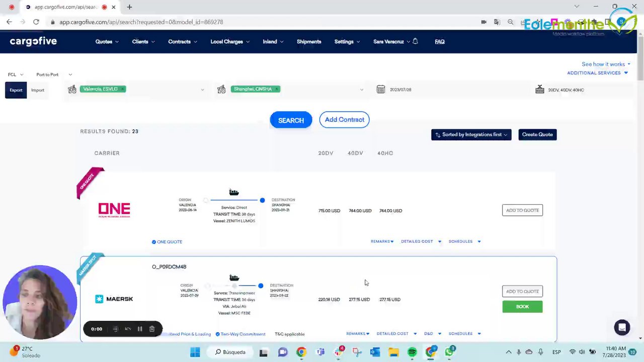Click the SEARCH button
Viewport: 644px width, 362px height.
pos(291,120)
